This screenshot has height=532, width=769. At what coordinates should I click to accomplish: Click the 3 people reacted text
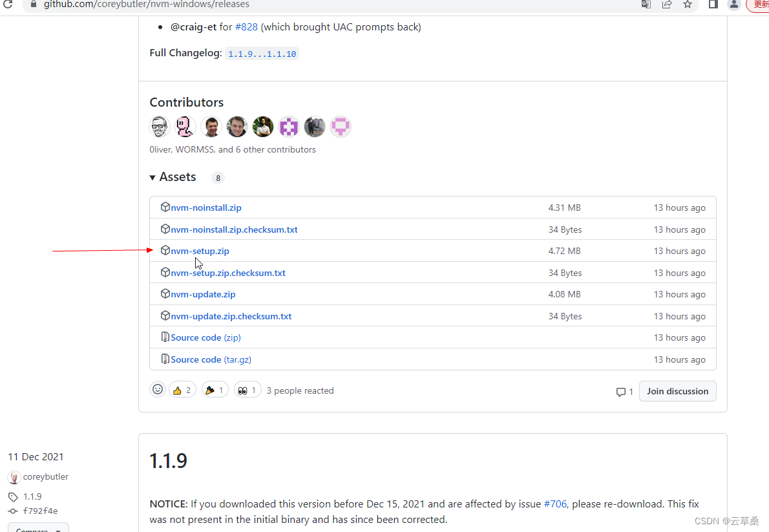[300, 390]
